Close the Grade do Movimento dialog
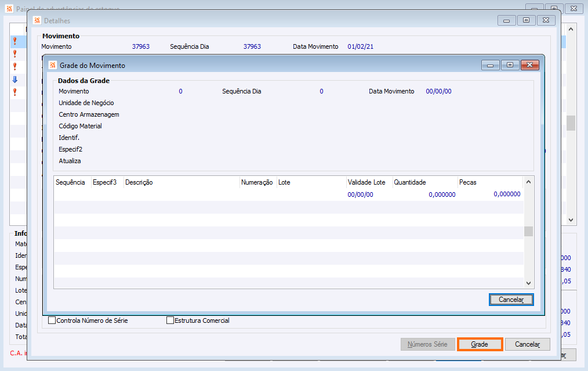This screenshot has width=588, height=371. pos(530,65)
